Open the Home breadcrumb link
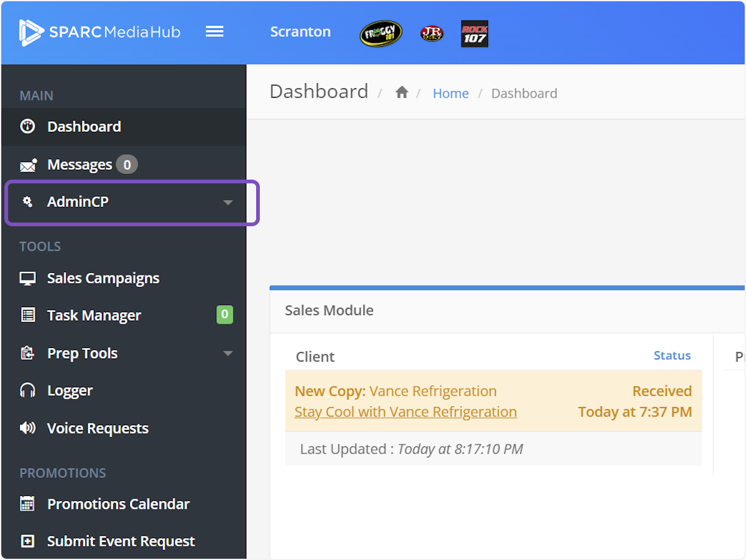Viewport: 746px width, 560px height. click(451, 93)
